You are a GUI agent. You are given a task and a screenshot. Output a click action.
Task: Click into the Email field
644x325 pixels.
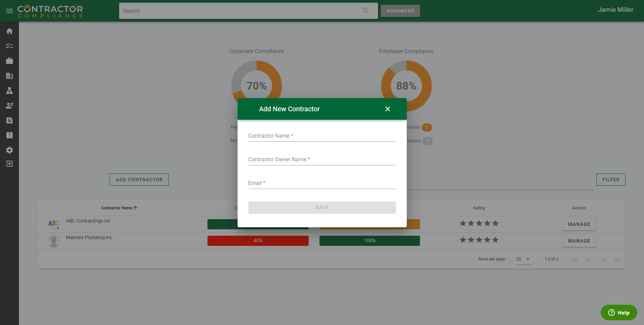(321, 183)
